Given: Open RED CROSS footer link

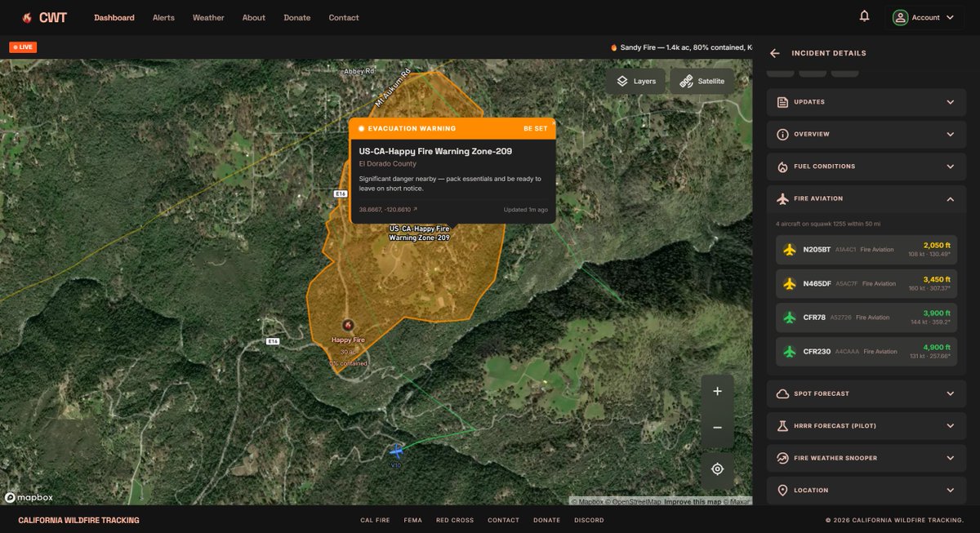Looking at the screenshot, I should coord(455,520).
